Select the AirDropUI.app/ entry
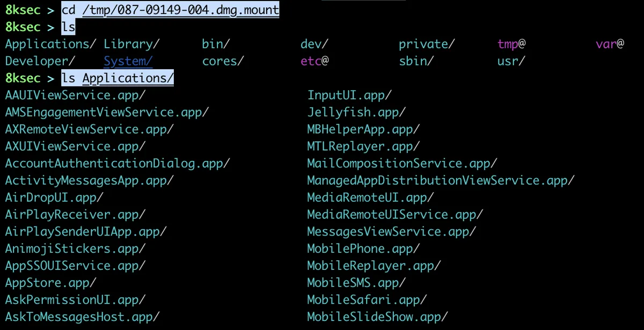 (54, 197)
